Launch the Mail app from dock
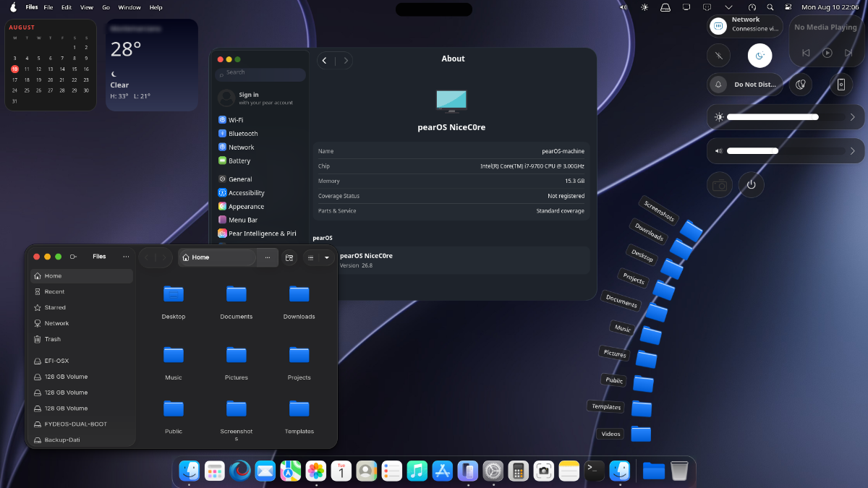The height and width of the screenshot is (488, 868). [265, 471]
